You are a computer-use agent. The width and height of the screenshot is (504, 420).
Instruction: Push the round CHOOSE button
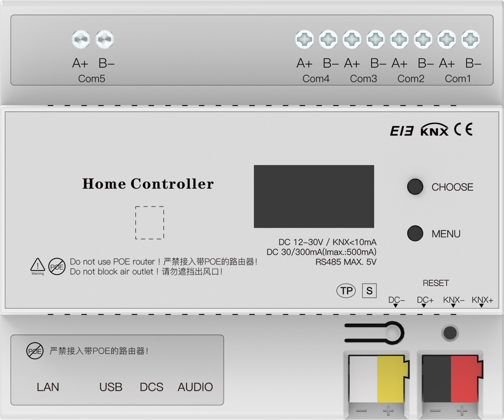415,187
